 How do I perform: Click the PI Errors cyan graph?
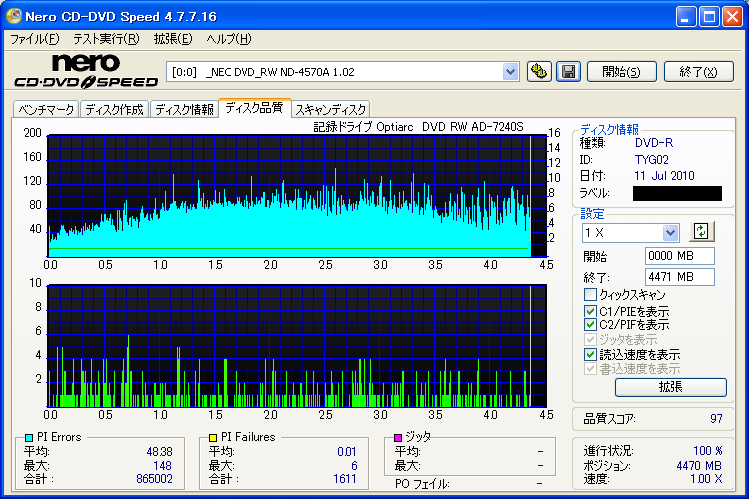pyautogui.click(x=297, y=196)
